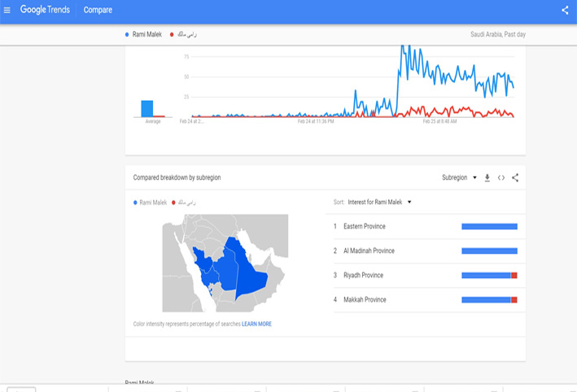Click the Rami Malek legend in breakdown card
Viewport: 577px width, 392px height.
(150, 203)
